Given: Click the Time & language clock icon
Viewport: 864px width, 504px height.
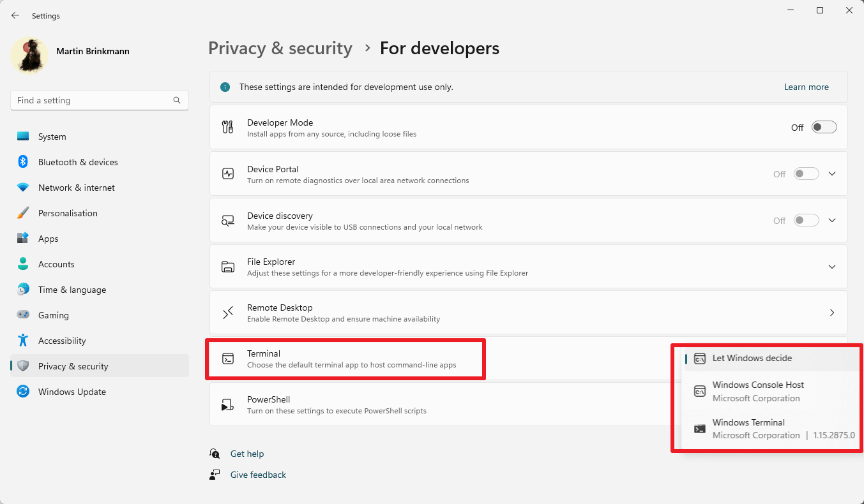Looking at the screenshot, I should 23,290.
